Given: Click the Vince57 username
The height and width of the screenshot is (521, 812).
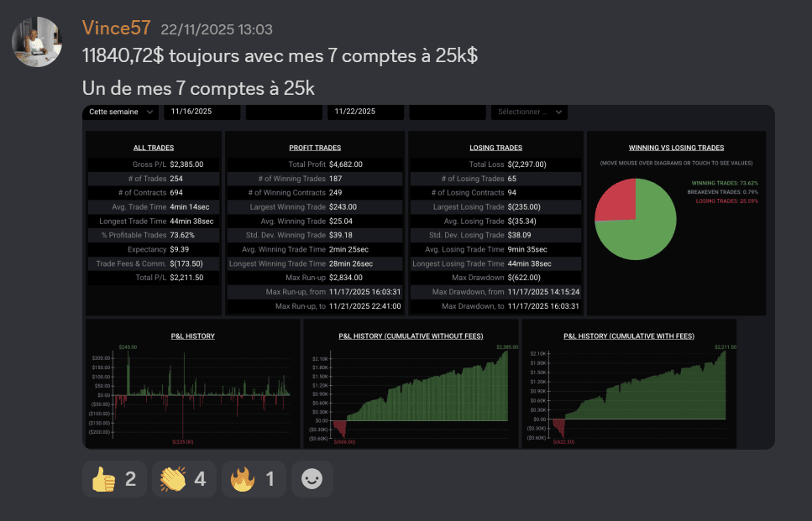Looking at the screenshot, I should pos(116,29).
